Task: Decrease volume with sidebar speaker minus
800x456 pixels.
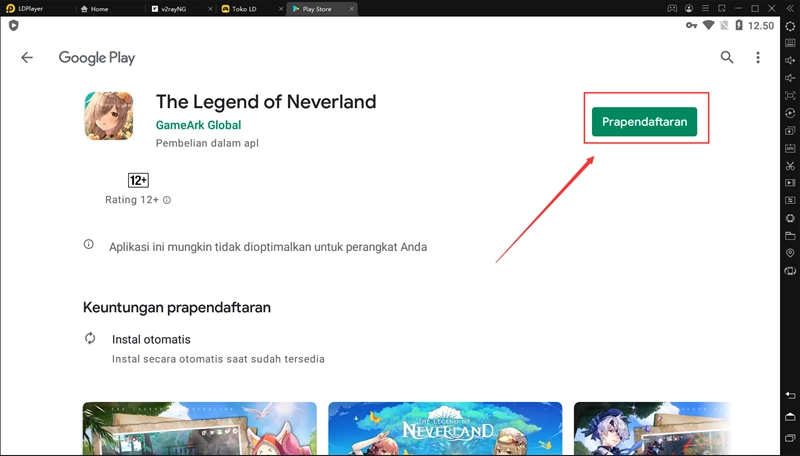Action: click(x=790, y=78)
